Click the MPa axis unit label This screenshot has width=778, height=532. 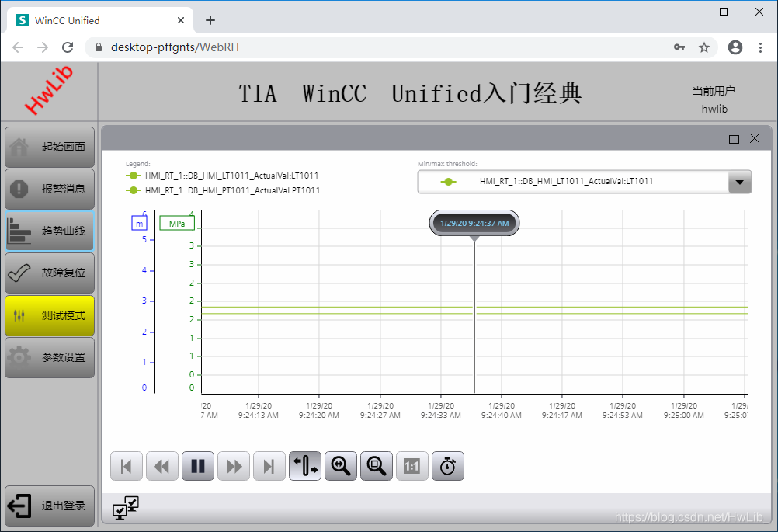point(176,224)
